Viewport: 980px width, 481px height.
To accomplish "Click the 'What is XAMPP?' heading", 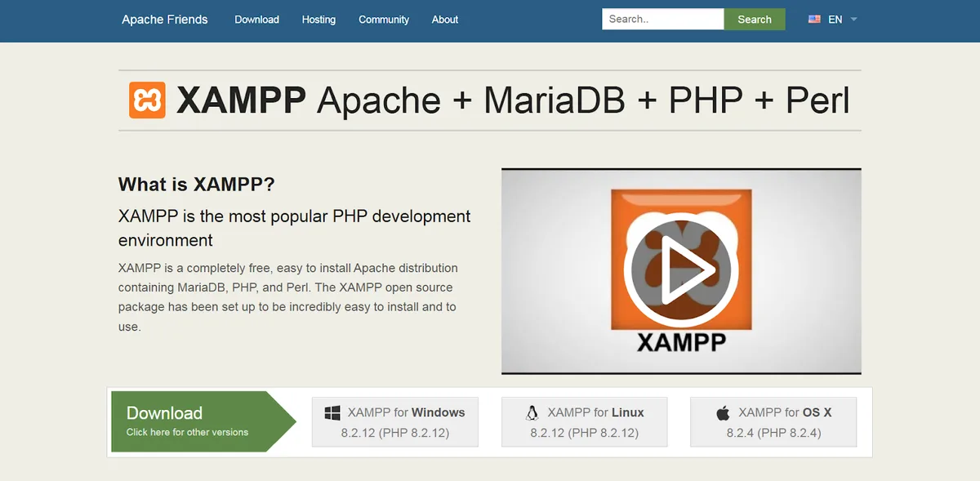I will [197, 184].
